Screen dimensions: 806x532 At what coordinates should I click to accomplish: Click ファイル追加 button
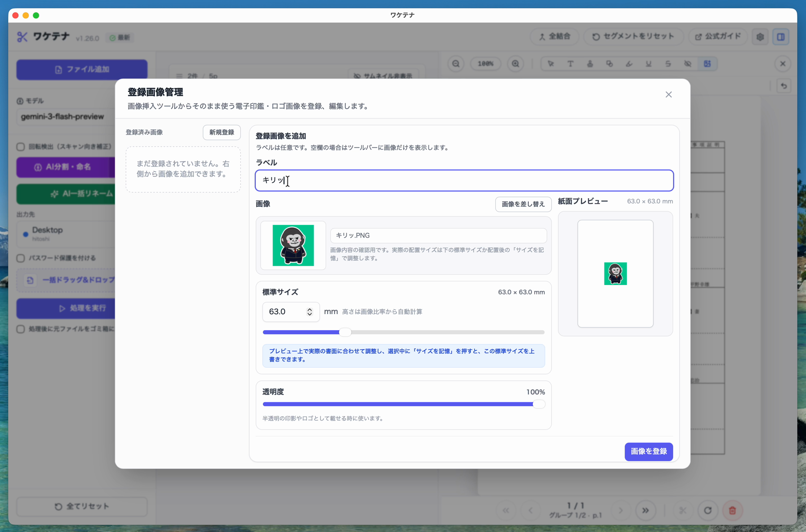82,69
